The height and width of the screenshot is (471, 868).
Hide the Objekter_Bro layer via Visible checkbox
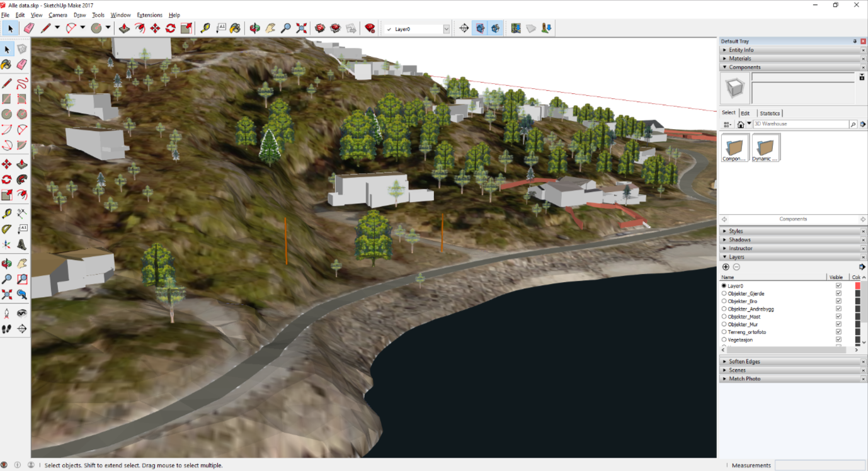point(838,301)
